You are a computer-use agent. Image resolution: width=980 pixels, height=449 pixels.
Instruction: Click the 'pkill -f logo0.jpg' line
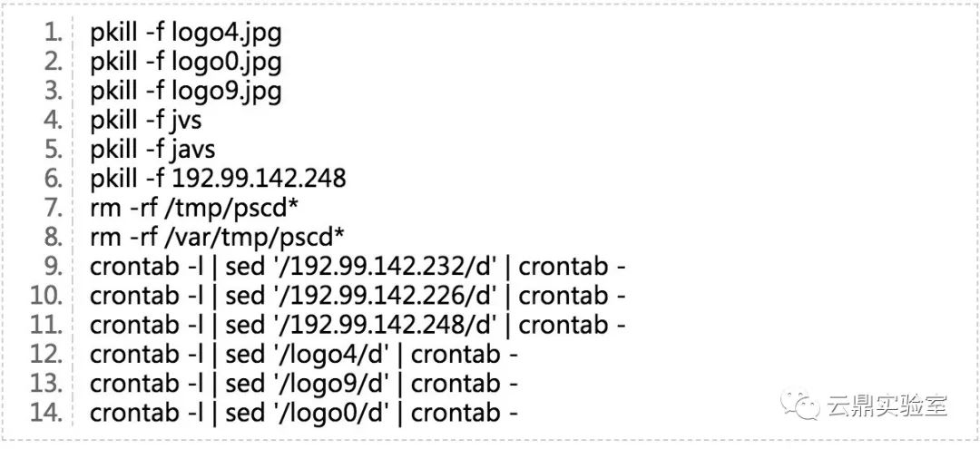(186, 63)
